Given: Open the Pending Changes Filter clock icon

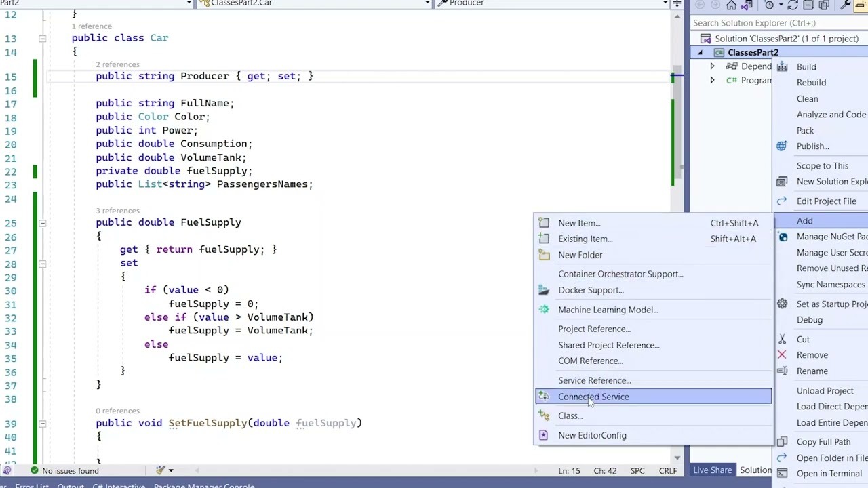Looking at the screenshot, I should [x=769, y=5].
